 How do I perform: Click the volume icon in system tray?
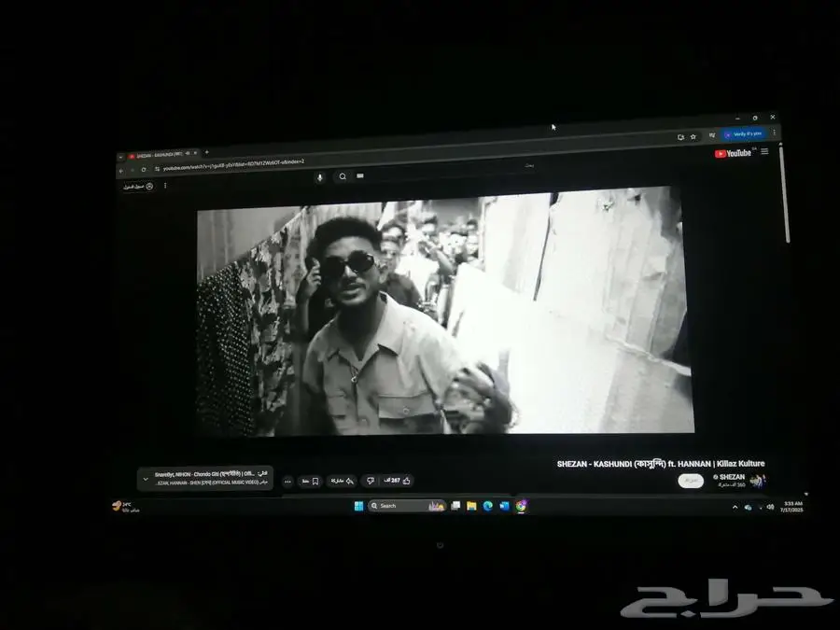point(770,506)
